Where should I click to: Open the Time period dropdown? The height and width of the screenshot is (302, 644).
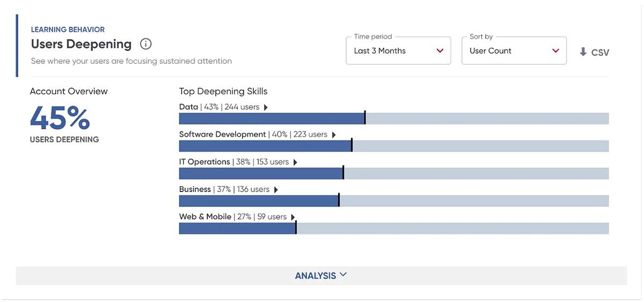coord(398,51)
